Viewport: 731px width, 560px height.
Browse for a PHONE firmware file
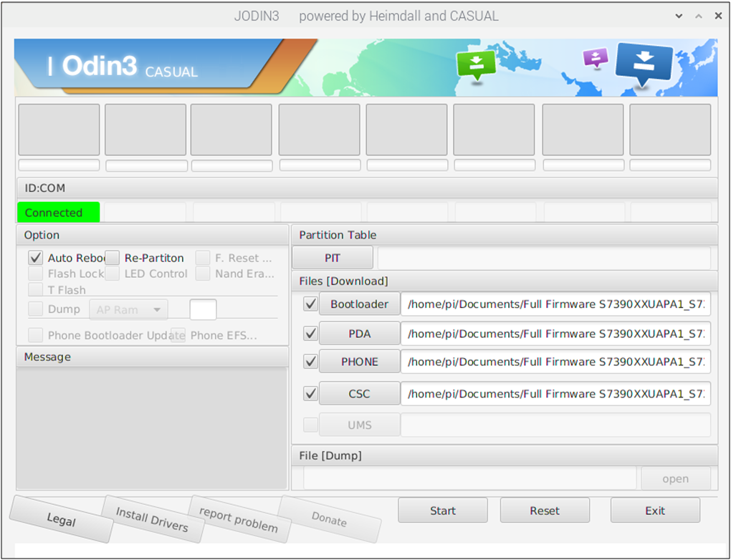click(x=359, y=362)
